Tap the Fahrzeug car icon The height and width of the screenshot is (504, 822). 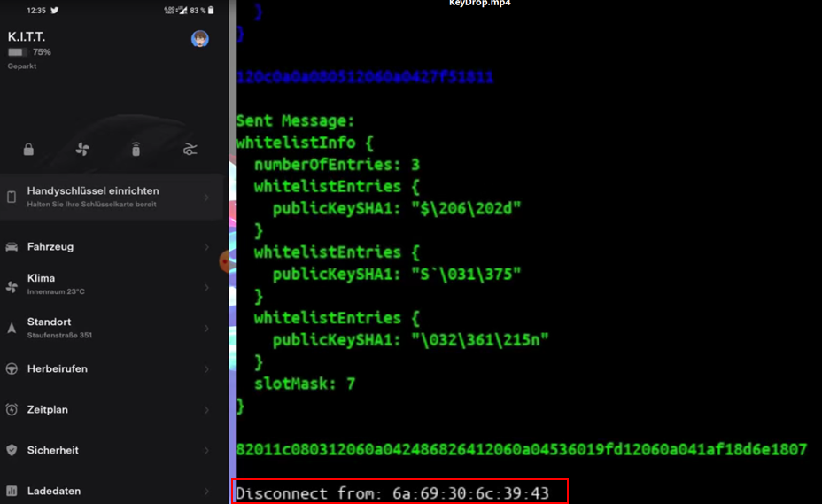pyautogui.click(x=12, y=247)
